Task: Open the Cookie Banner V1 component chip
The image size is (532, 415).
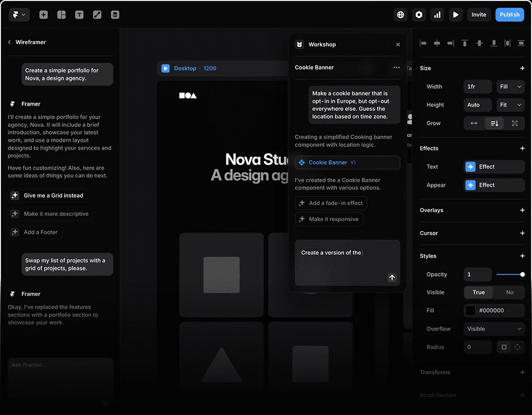Action: tap(348, 162)
